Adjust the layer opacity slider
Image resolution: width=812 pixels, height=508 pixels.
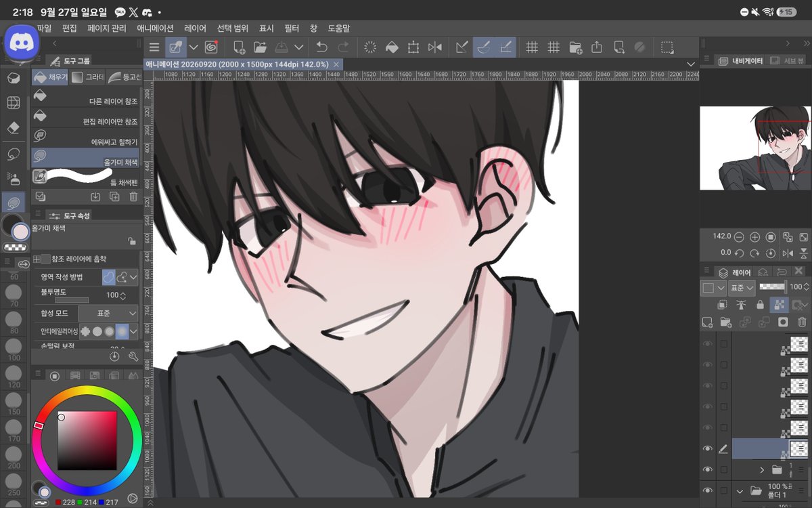coord(772,287)
